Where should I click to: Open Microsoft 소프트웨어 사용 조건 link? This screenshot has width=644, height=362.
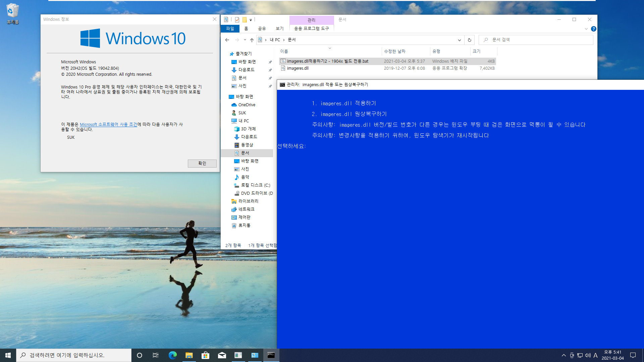coord(108,124)
